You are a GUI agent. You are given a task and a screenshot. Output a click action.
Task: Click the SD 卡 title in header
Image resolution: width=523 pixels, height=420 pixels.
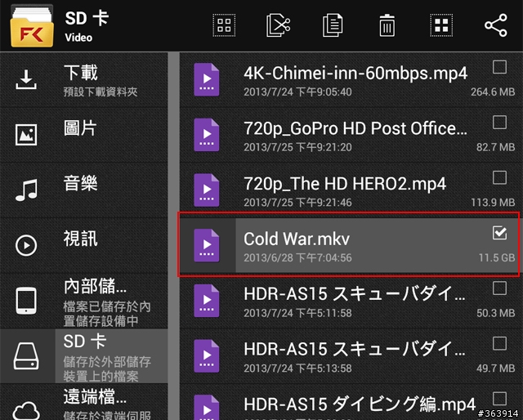[x=87, y=18]
